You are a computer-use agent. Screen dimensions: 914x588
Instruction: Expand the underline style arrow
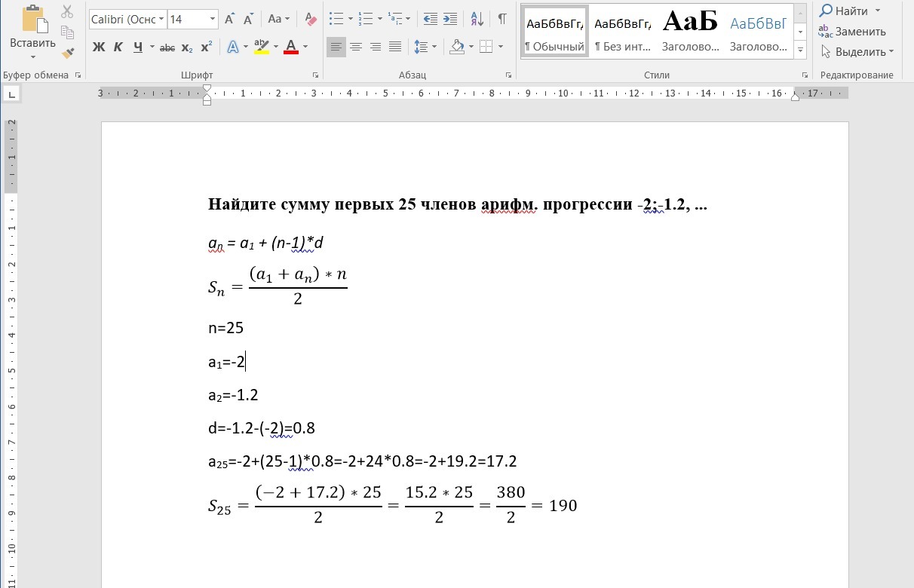pos(152,47)
